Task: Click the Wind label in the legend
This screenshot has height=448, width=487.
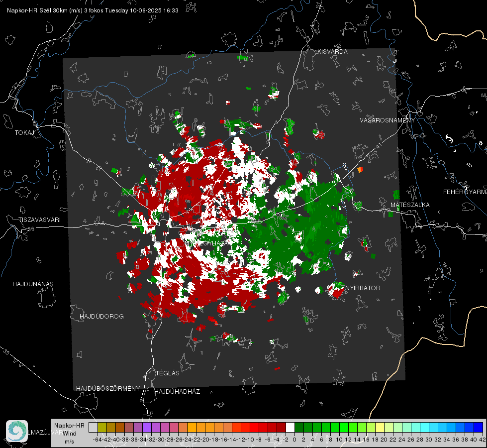Action: tap(70, 434)
